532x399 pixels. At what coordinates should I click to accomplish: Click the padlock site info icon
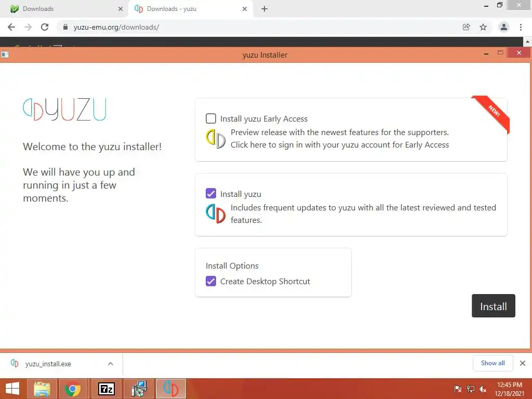coord(65,27)
